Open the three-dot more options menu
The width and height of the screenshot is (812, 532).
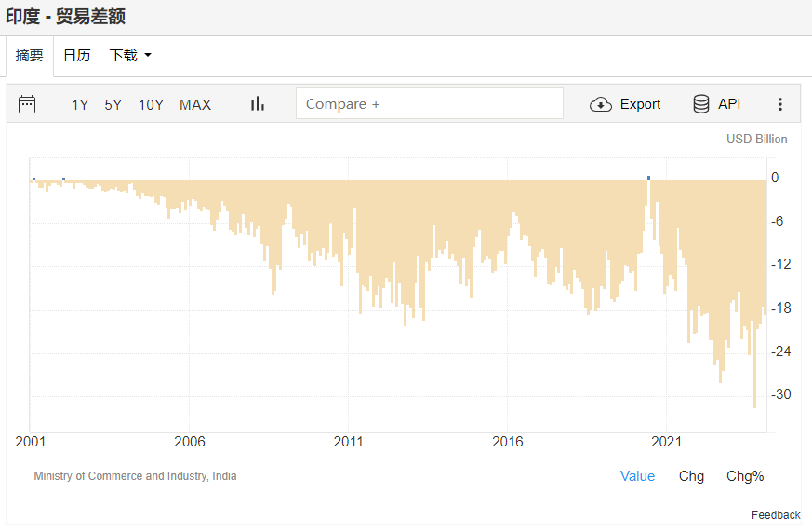tap(780, 104)
